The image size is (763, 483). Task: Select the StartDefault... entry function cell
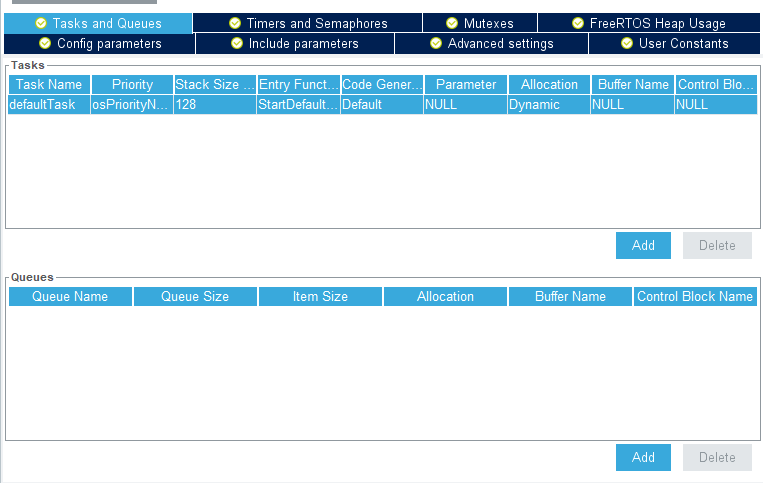299,105
